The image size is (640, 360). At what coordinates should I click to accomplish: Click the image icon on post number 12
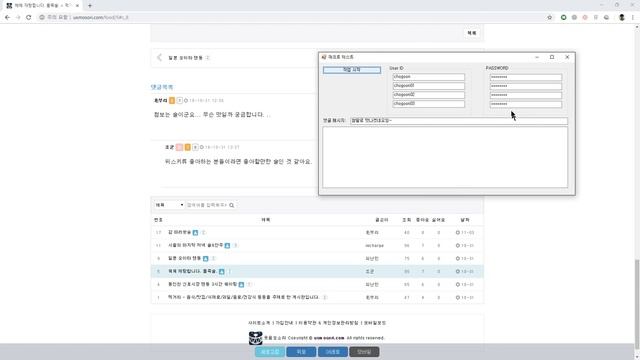[x=195, y=233]
